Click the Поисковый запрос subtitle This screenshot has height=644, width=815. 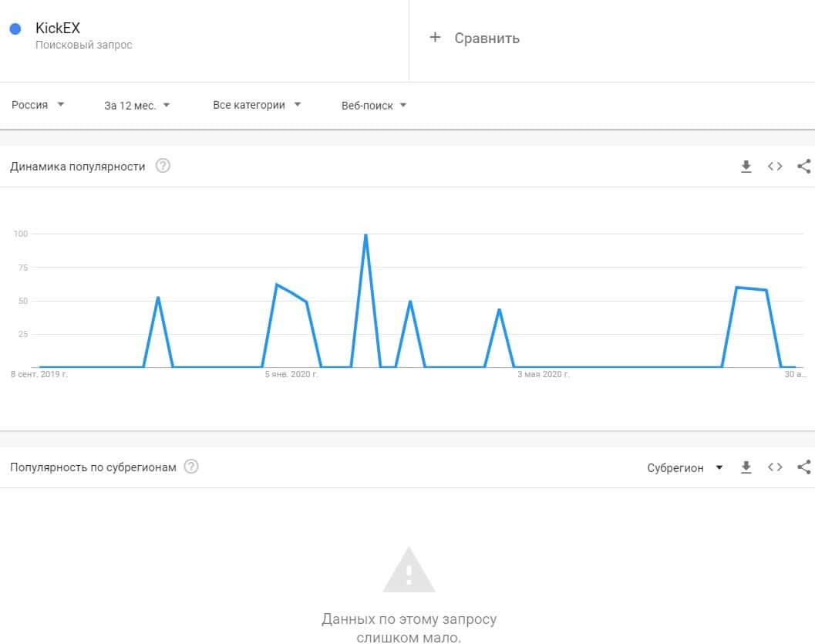(x=84, y=46)
